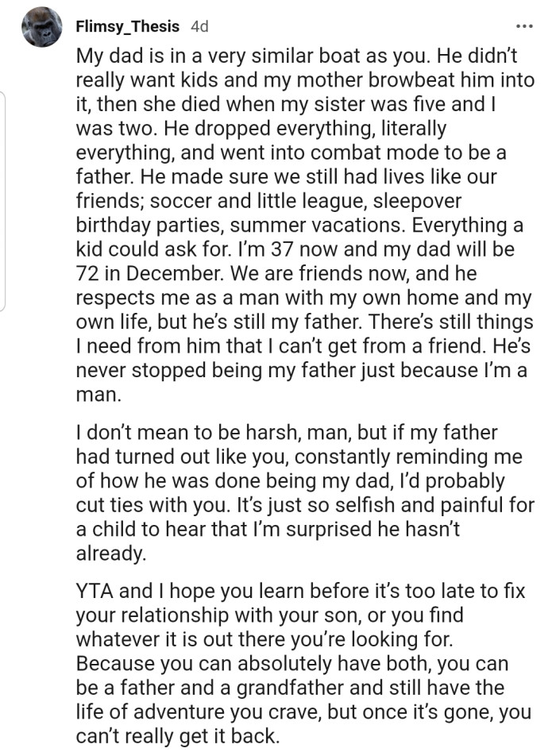Open the Flimsy_Thesis user profile
The image size is (556, 756).
[x=128, y=26]
